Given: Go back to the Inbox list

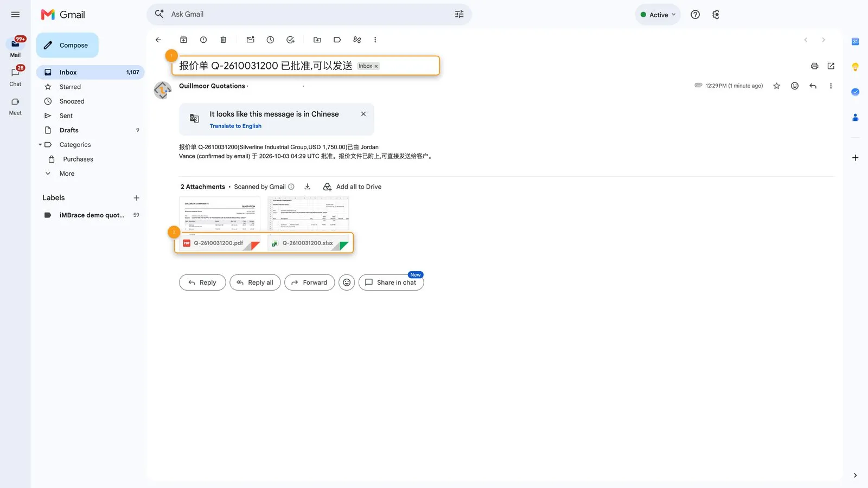Looking at the screenshot, I should point(158,40).
